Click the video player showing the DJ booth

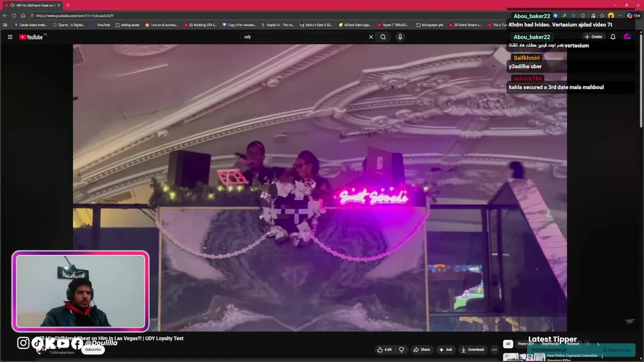pyautogui.click(x=320, y=187)
